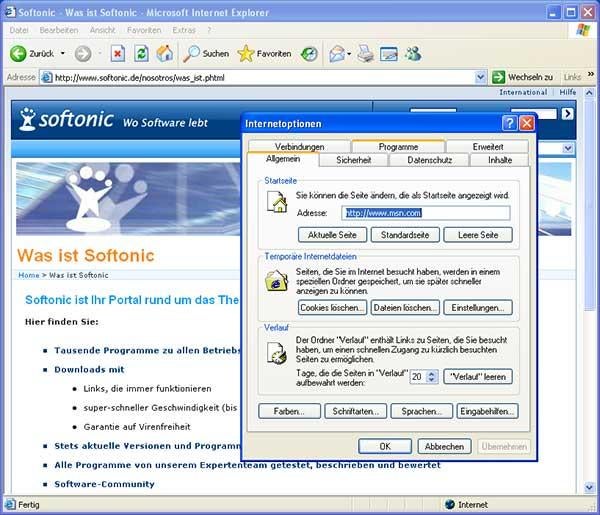Open Suchen search in toolbar
Image resolution: width=600 pixels, height=515 pixels.
pyautogui.click(x=206, y=54)
